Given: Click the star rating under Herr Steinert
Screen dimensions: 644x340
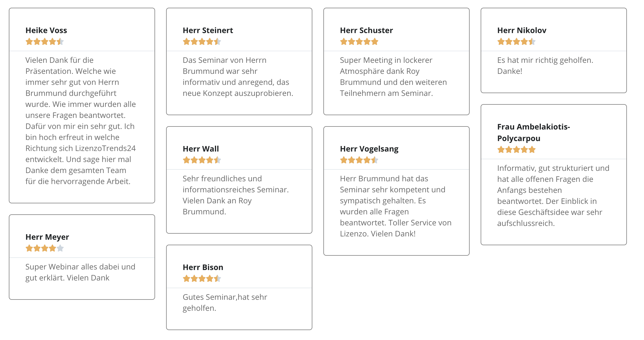Looking at the screenshot, I should [x=202, y=42].
